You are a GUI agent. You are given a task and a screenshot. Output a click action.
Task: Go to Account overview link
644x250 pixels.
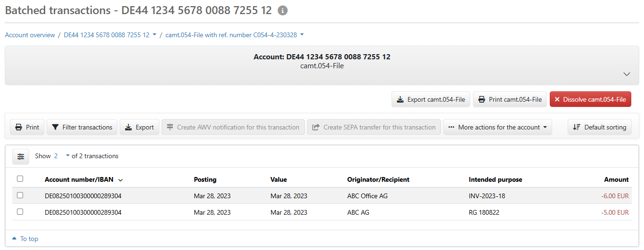tap(30, 35)
